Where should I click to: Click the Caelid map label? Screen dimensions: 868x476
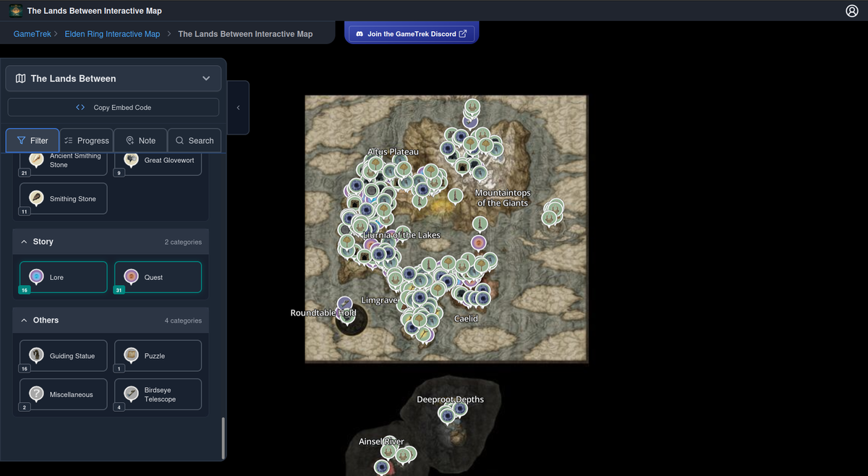(x=466, y=318)
